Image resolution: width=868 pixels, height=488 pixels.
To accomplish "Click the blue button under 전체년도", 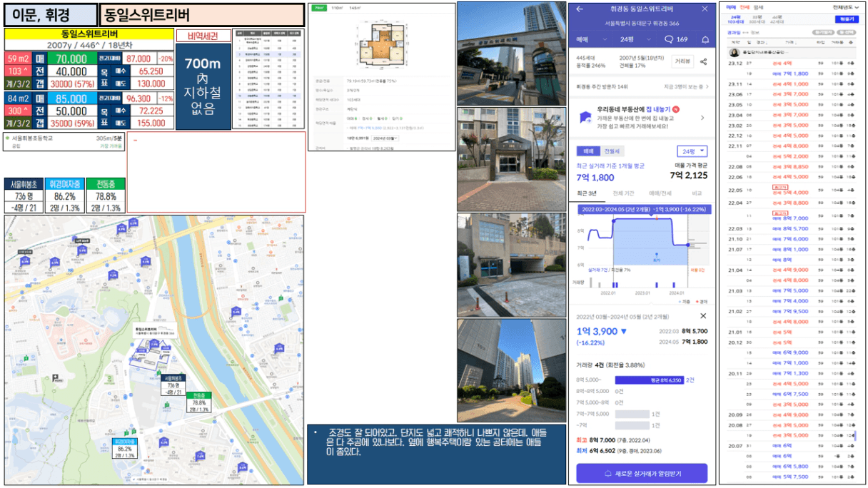I will point(846,19).
